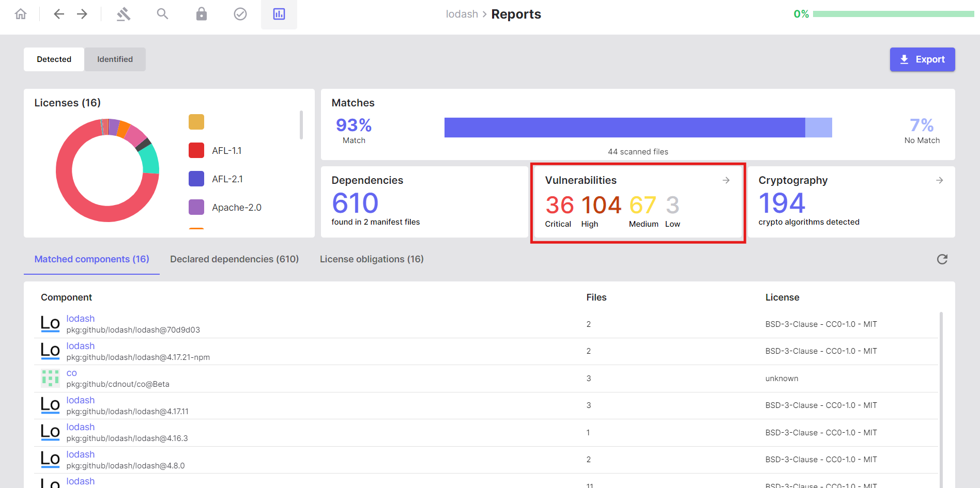Open the checkmark identified icon
The width and height of the screenshot is (980, 488).
(x=240, y=14)
